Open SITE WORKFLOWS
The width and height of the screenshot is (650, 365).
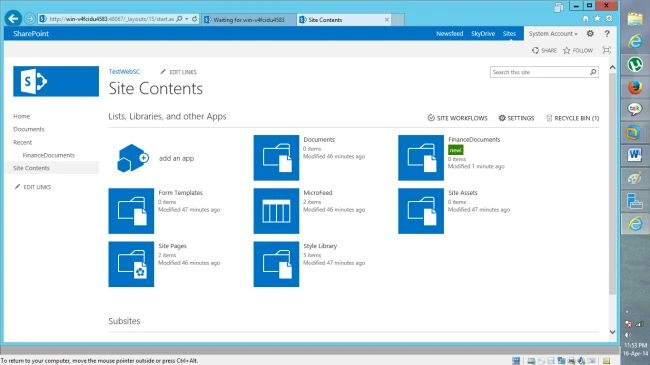pos(457,118)
